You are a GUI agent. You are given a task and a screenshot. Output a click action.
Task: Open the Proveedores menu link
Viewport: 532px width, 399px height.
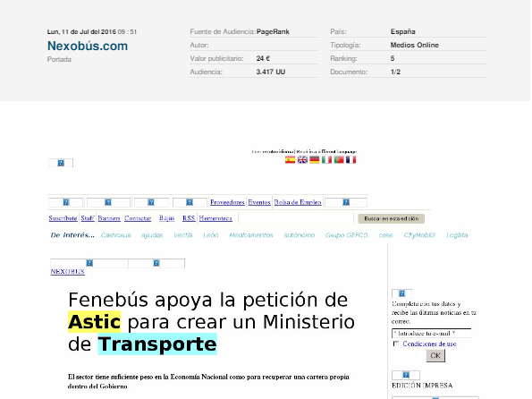[x=227, y=202]
